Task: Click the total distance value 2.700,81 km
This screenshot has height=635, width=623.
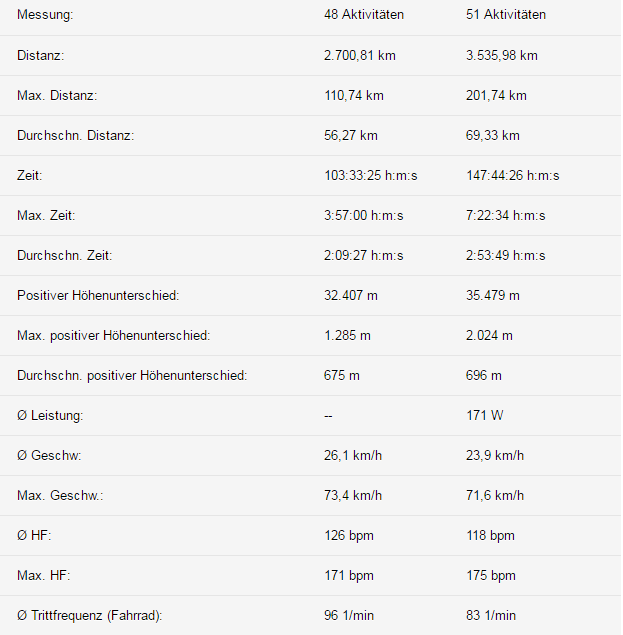Action: [x=360, y=56]
